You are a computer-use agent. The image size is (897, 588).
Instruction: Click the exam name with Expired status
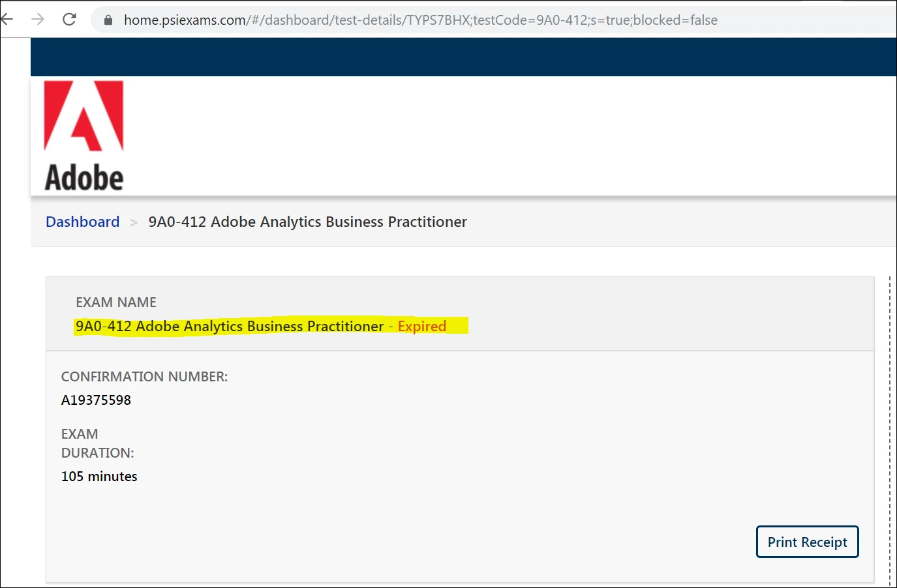point(261,326)
